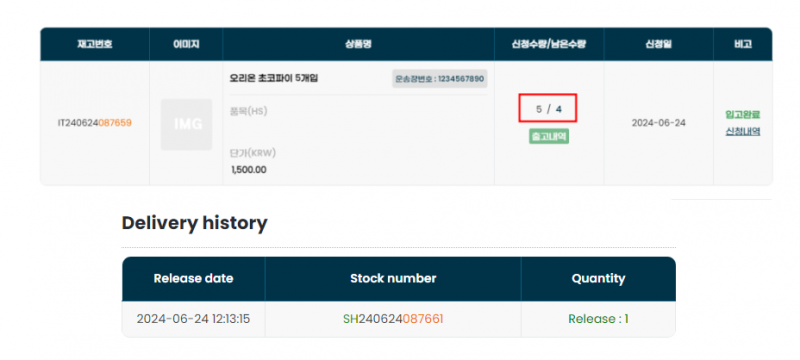Open shipment number SH240624087661
800x360 pixels.
[x=393, y=319]
